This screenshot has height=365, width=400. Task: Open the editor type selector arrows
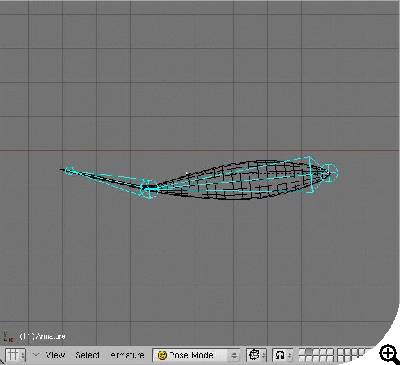(22, 355)
